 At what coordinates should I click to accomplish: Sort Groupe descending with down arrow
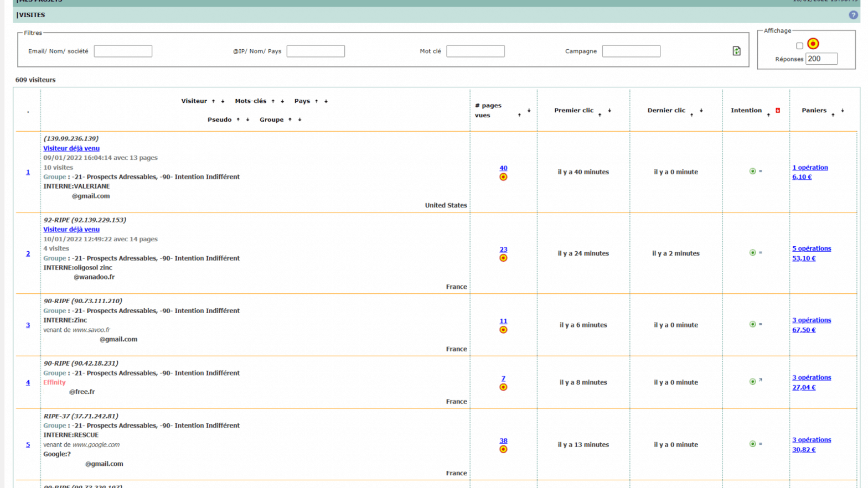[299, 120]
